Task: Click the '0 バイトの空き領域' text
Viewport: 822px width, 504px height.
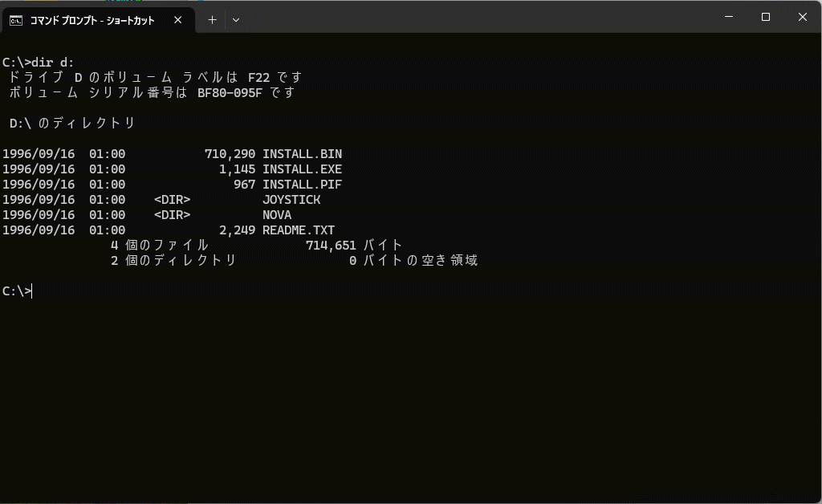Action: 413,260
